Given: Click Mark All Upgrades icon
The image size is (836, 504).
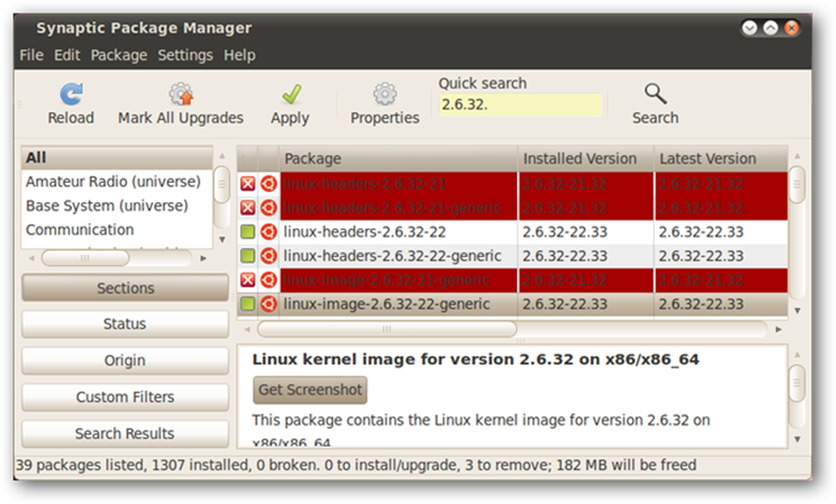Looking at the screenshot, I should click(181, 94).
